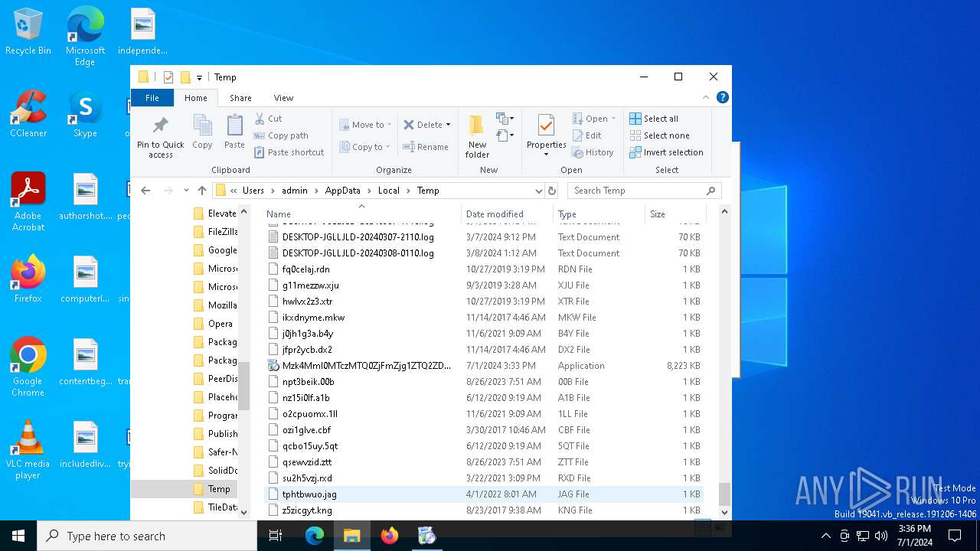
Task: Select DESKTOP-JGLLJLD-20240307-2110.log file
Action: 483,237
